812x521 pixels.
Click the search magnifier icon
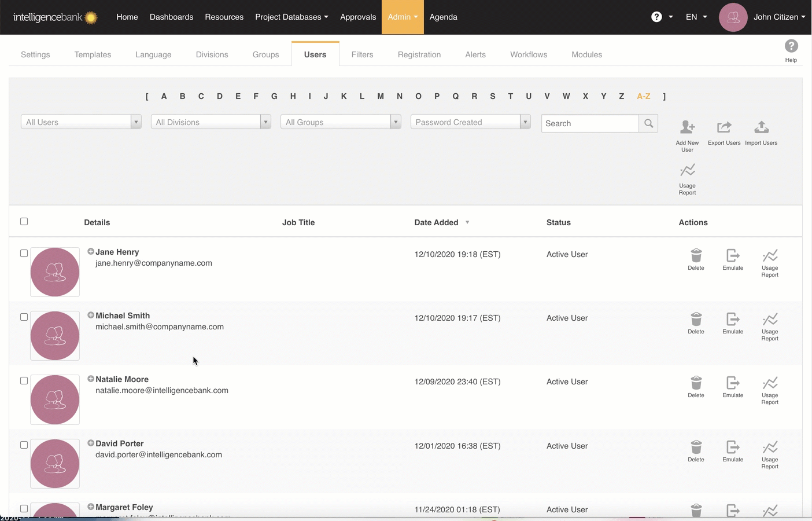pyautogui.click(x=648, y=123)
